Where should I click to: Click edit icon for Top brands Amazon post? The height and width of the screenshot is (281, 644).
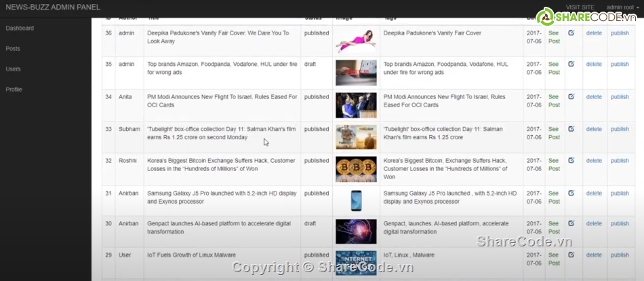(x=571, y=64)
